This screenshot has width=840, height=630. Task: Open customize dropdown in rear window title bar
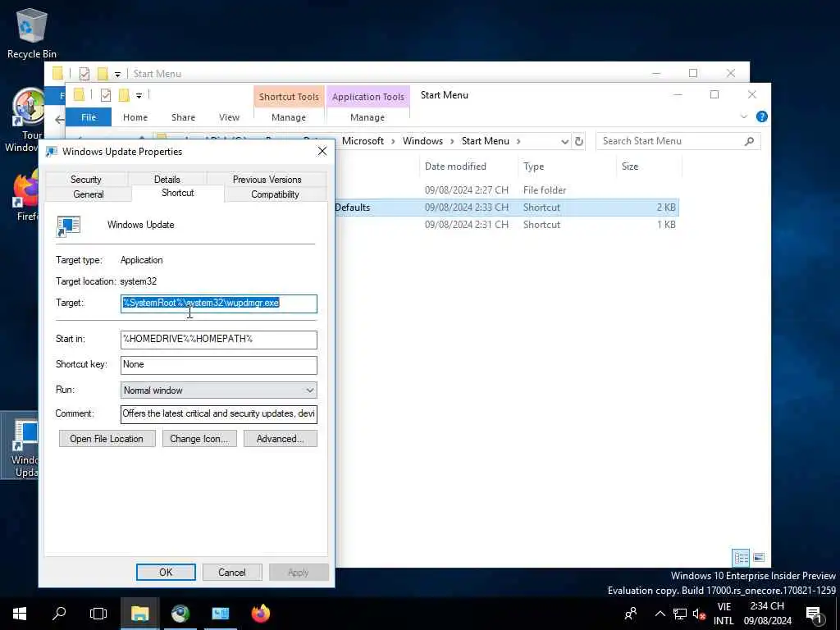pyautogui.click(x=117, y=75)
